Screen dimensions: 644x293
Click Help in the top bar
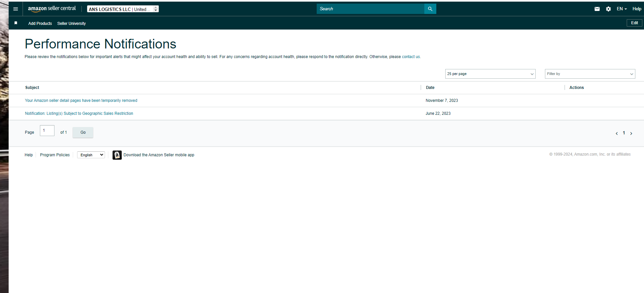pos(637,9)
